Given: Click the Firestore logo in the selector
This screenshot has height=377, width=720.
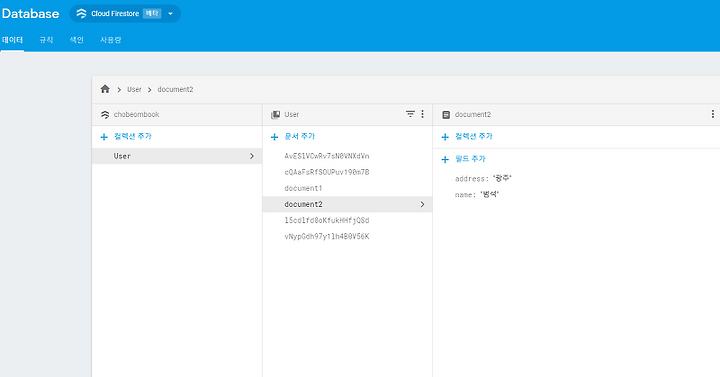Looking at the screenshot, I should tap(81, 14).
